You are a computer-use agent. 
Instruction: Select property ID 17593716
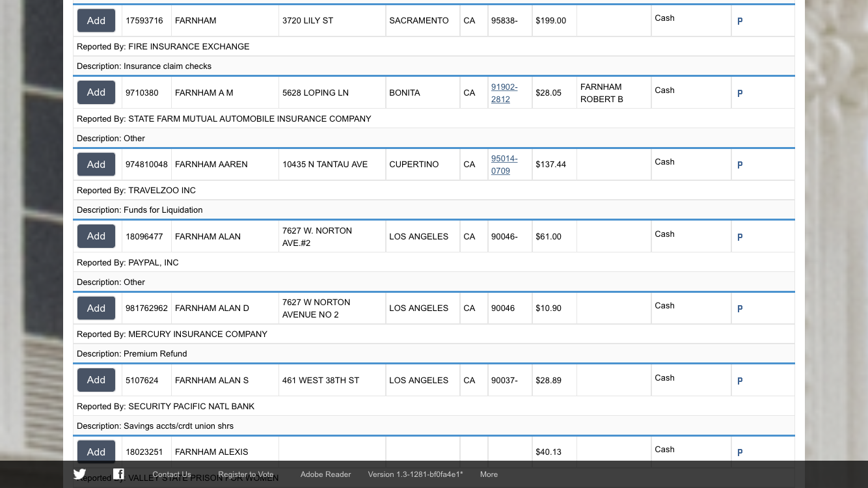point(144,21)
